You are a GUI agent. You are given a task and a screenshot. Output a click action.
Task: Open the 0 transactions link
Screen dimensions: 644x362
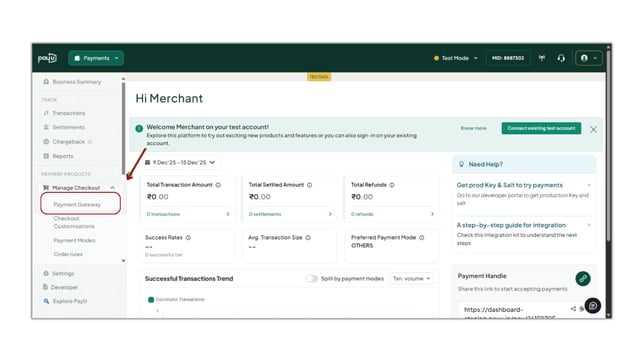163,214
